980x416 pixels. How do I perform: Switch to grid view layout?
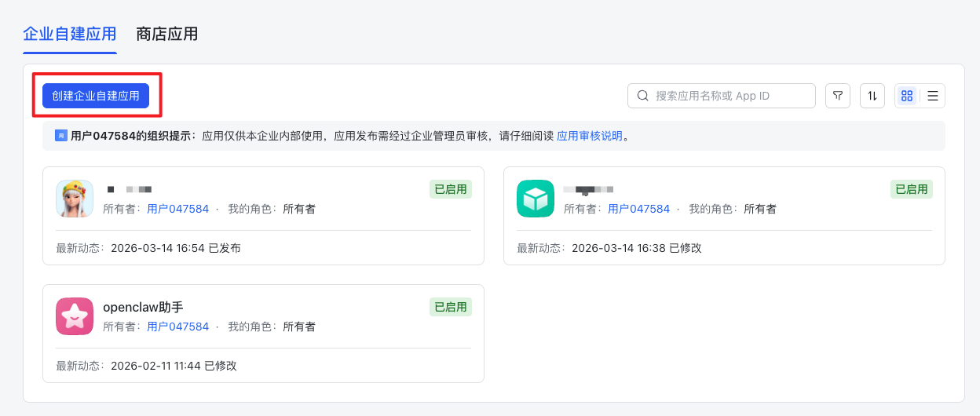pos(907,96)
